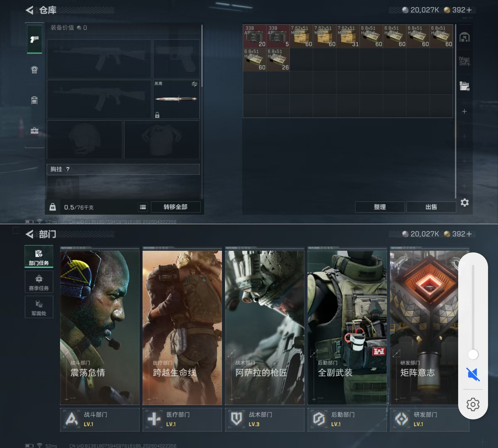Open the list view icon beside 转移全部
498x448 pixels.
tap(143, 207)
